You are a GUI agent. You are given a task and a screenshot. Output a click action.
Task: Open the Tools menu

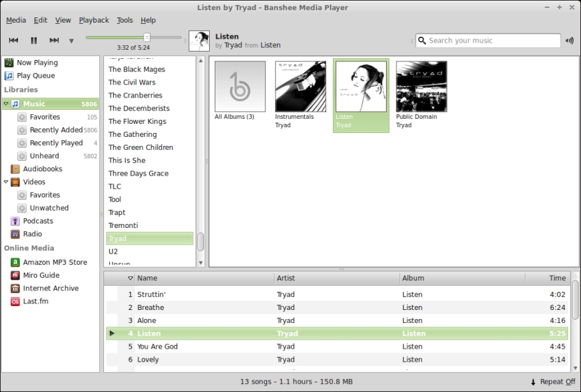coord(125,20)
